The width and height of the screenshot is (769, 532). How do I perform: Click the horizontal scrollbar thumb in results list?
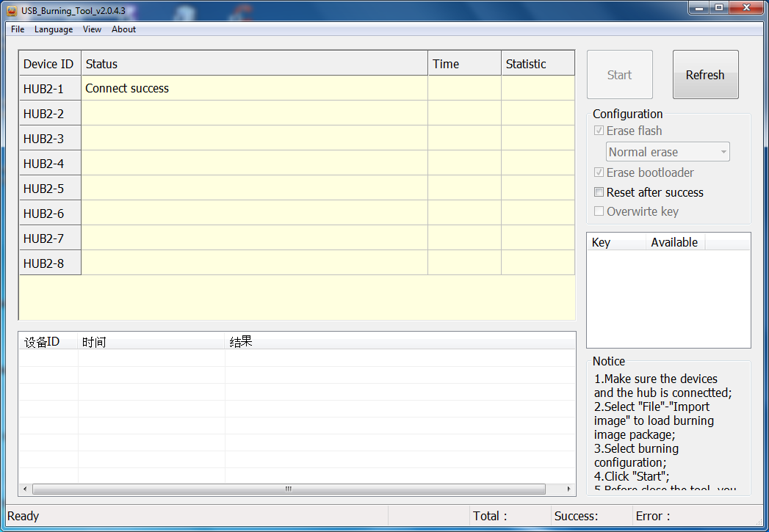[x=289, y=489]
